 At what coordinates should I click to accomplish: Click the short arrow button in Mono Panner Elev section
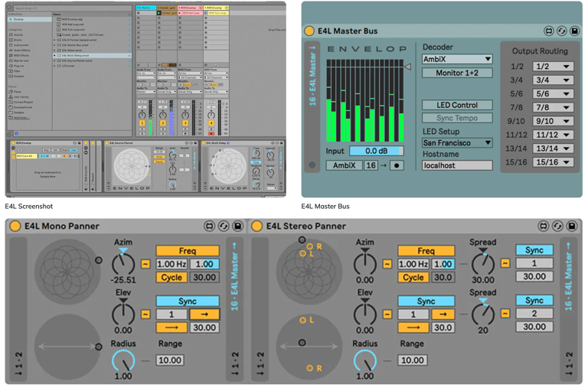pyautogui.click(x=204, y=314)
